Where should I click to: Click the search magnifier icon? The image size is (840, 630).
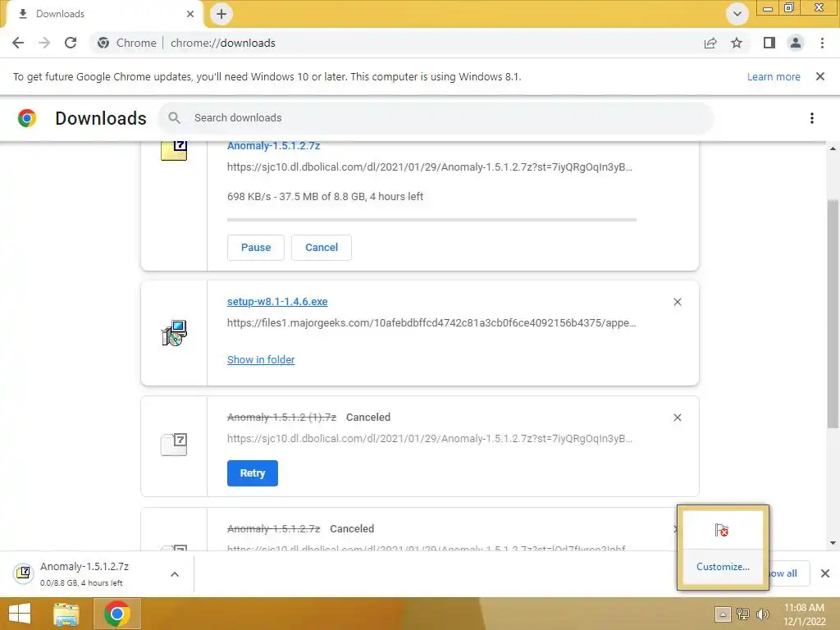174,118
